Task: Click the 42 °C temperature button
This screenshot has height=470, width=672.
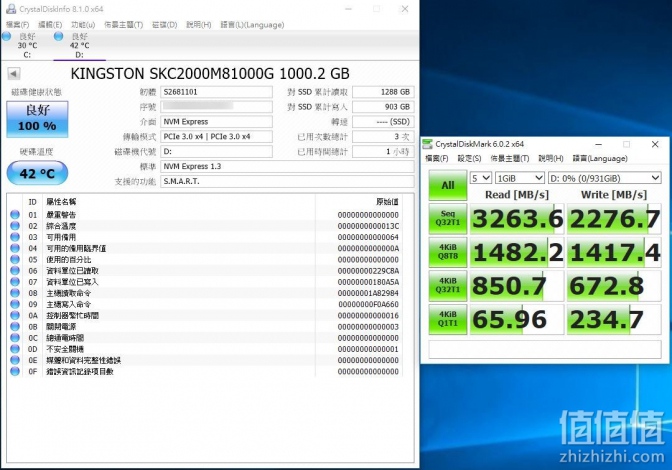Action: tap(37, 173)
